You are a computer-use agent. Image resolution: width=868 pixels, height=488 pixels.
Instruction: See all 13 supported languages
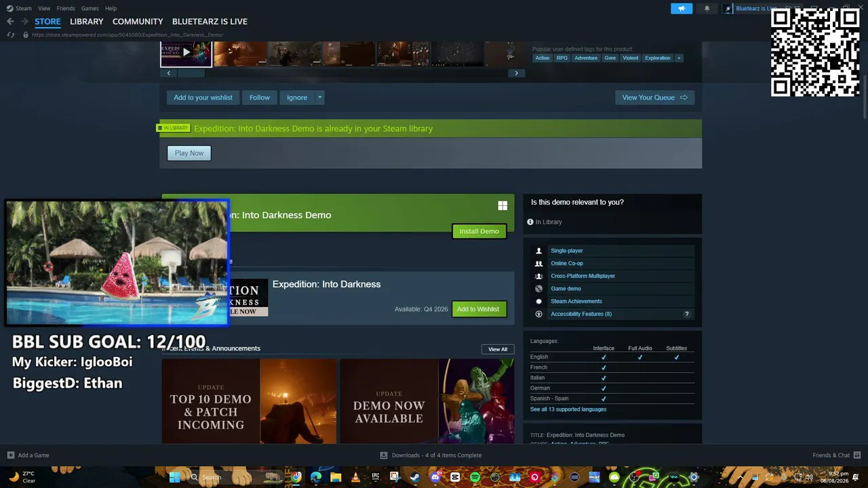[568, 409]
